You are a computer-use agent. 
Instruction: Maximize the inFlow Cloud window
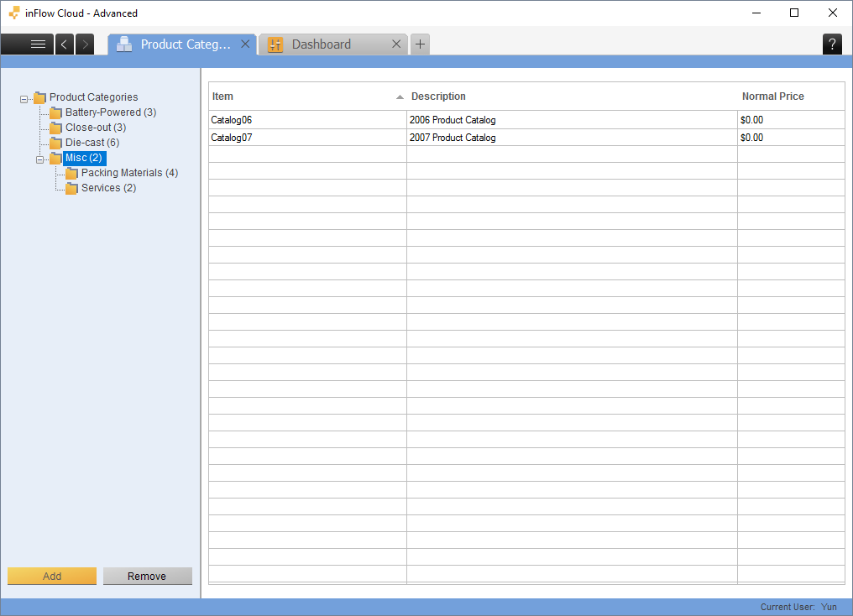coord(794,13)
